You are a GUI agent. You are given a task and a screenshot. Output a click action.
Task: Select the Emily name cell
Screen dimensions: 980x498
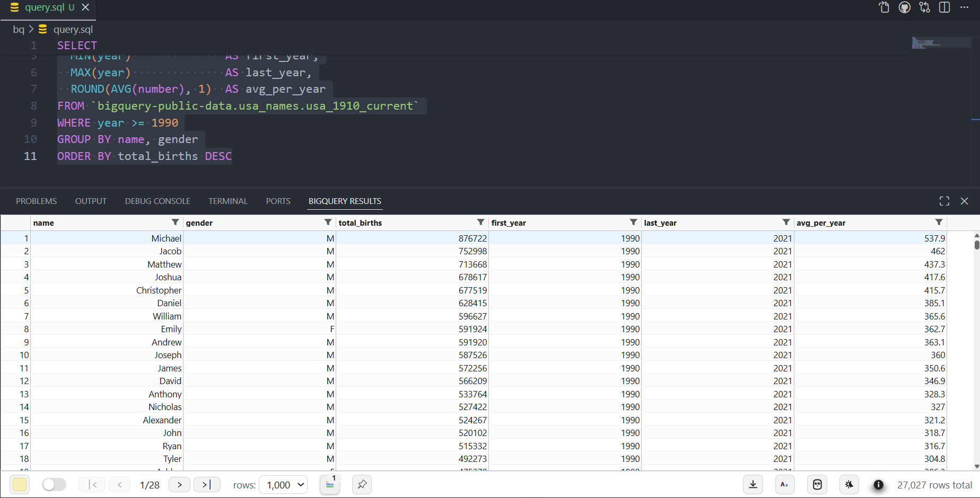[107, 329]
